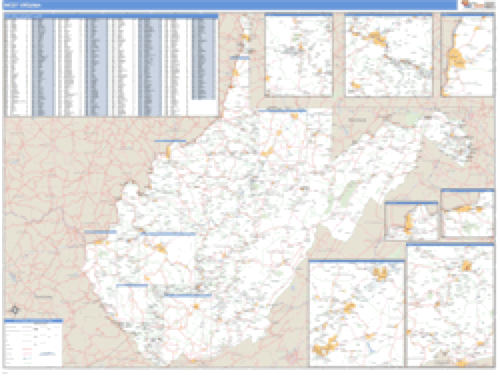
Task: Select the narrow inset map below the logo
Action: 467,55
